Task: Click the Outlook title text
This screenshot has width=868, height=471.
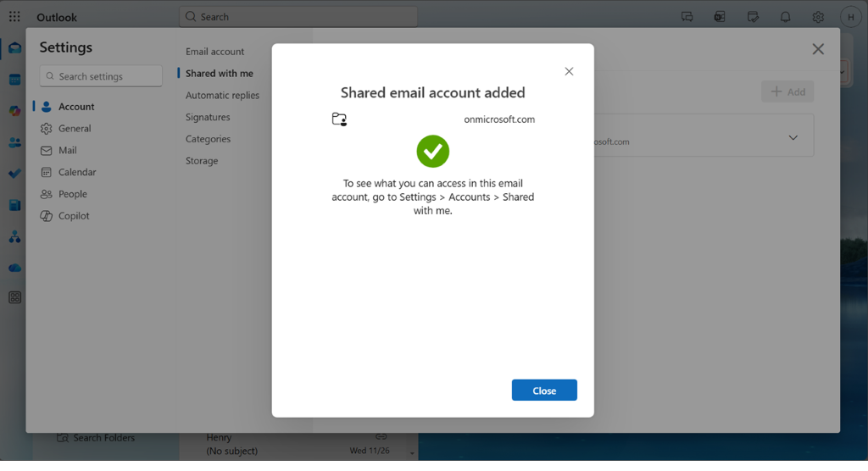Action: [x=57, y=17]
